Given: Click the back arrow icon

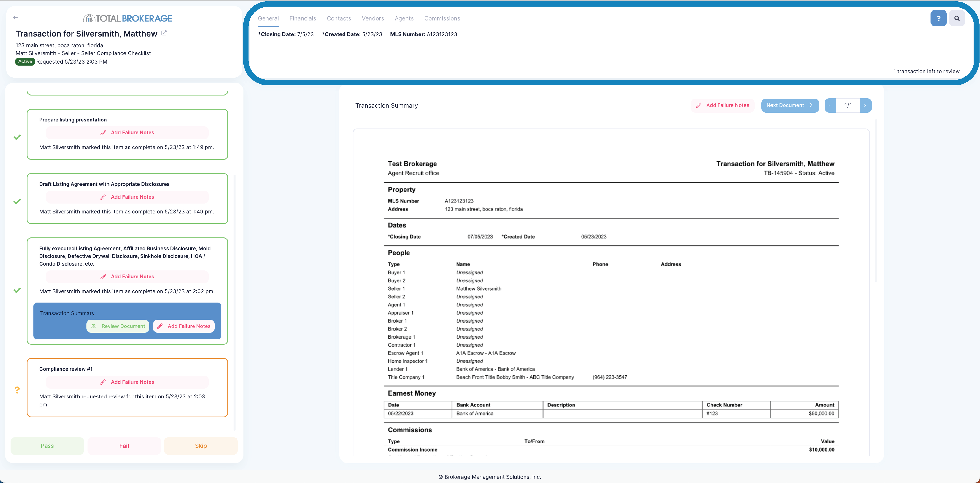Looking at the screenshot, I should [x=15, y=18].
